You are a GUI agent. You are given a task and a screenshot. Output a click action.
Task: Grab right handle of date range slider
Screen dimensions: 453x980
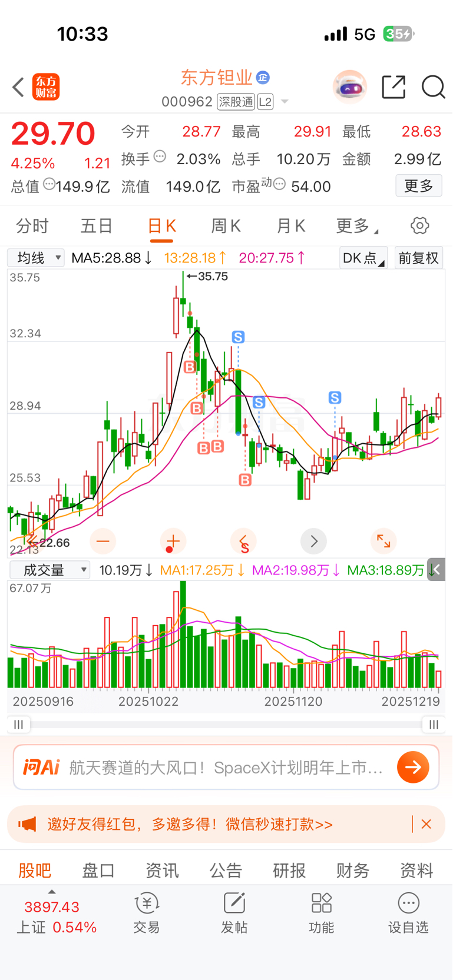click(x=434, y=725)
